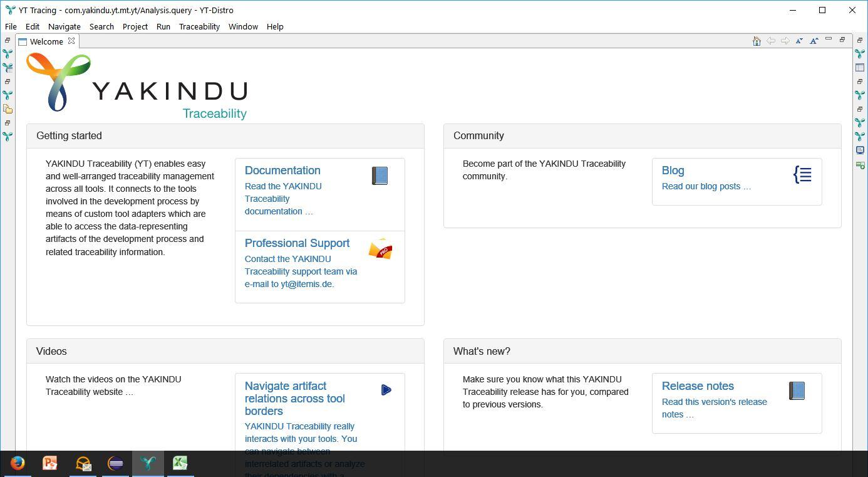
Task: Open the Documentation link
Action: point(282,170)
